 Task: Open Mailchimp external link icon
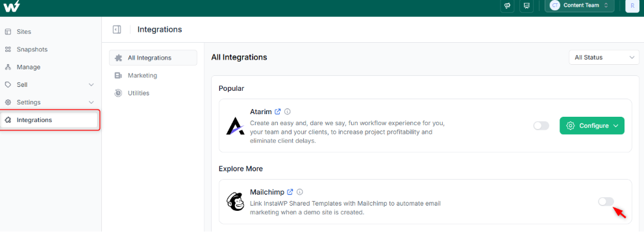click(x=290, y=191)
